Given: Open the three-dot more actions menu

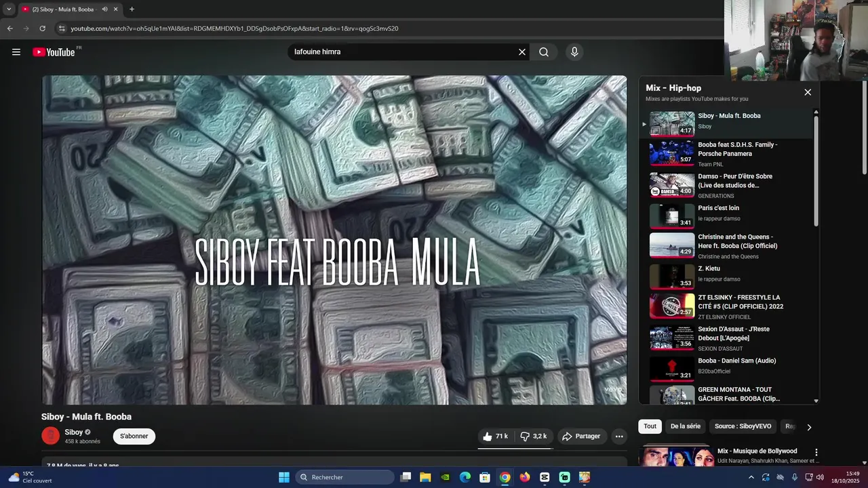Looking at the screenshot, I should pos(619,436).
